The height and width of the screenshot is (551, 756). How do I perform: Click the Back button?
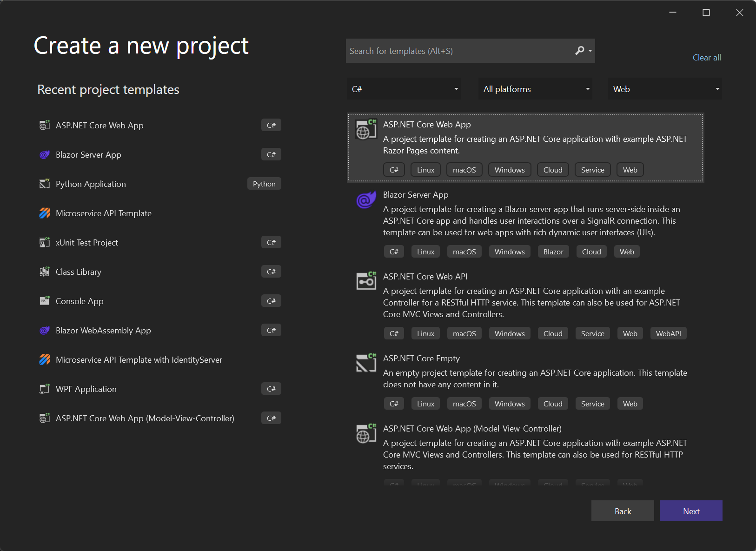(x=623, y=511)
